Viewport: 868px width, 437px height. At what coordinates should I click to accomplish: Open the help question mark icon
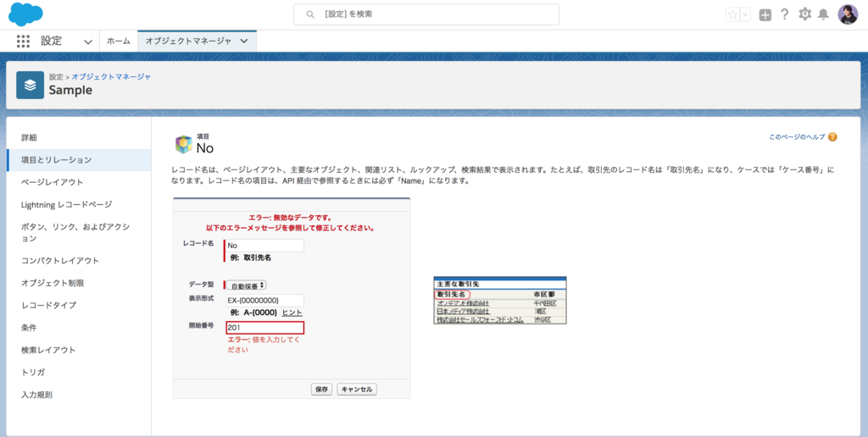(784, 14)
